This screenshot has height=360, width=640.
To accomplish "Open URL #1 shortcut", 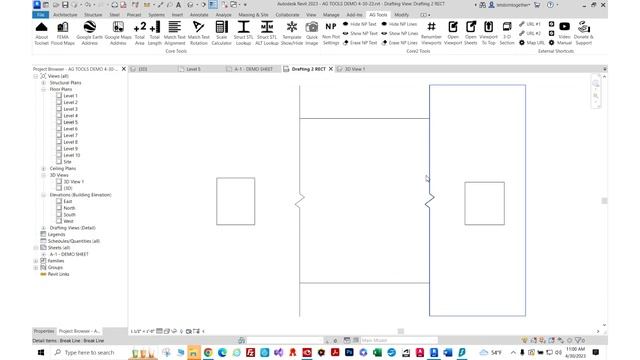I will (x=530, y=24).
